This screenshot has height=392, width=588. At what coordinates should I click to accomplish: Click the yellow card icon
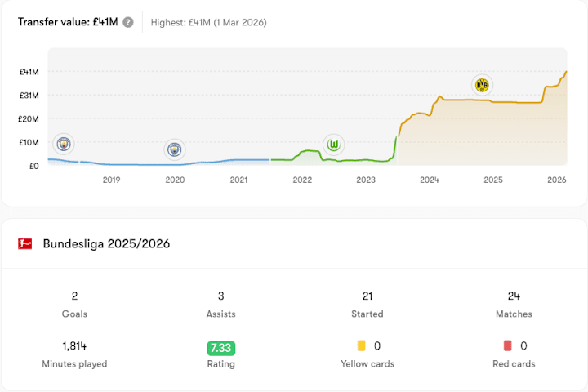[361, 346]
